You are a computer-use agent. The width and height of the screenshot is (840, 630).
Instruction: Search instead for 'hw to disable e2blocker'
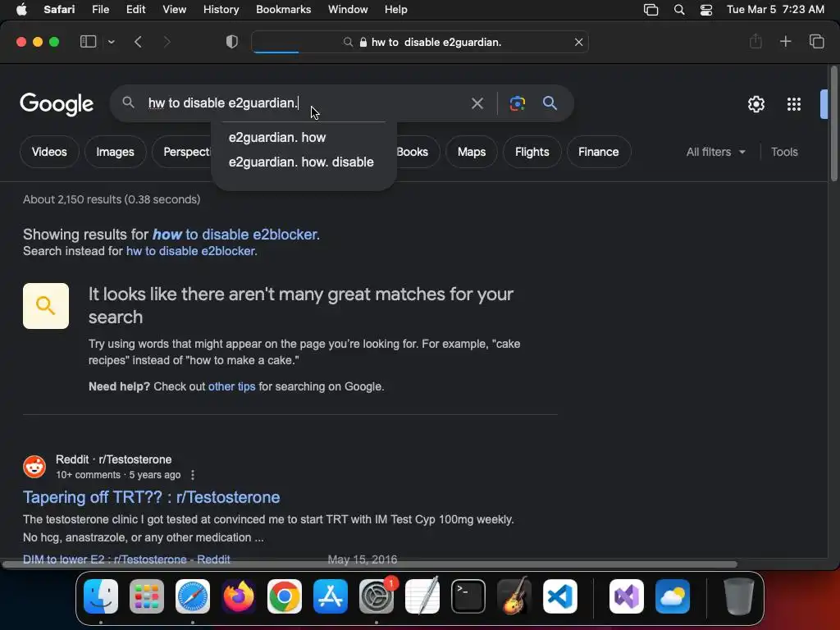click(191, 251)
